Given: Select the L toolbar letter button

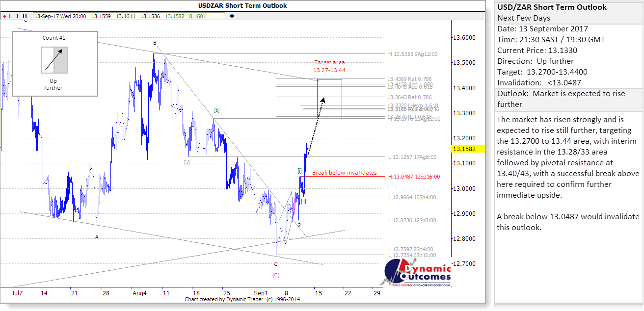Looking at the screenshot, I should [11, 16].
